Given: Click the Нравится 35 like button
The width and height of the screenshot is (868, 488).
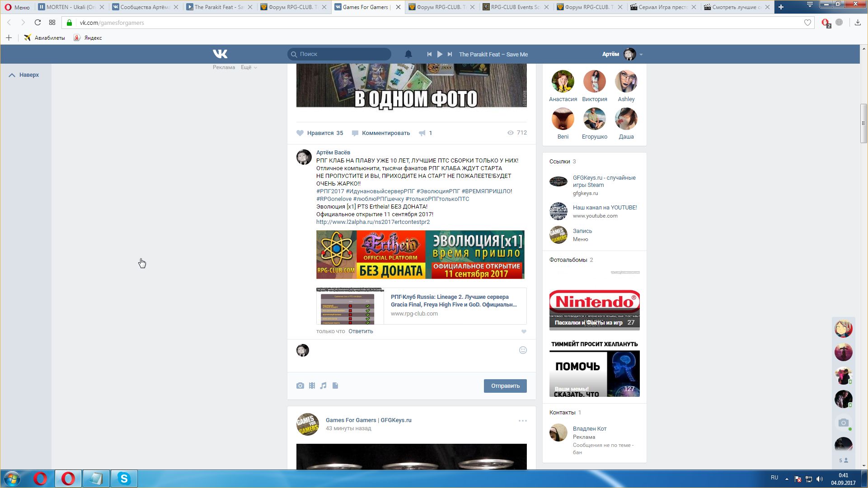Looking at the screenshot, I should [x=320, y=133].
